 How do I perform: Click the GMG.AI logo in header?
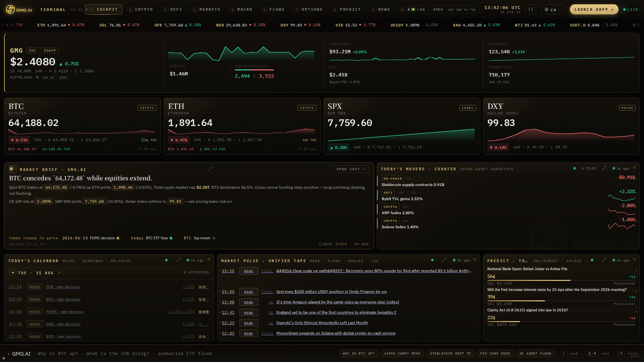pyautogui.click(x=19, y=9)
